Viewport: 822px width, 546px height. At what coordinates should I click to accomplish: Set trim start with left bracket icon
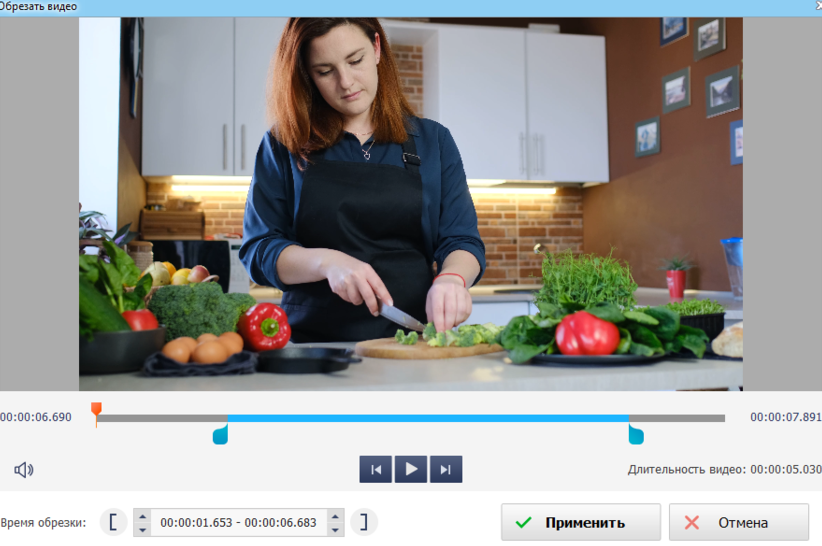(x=114, y=522)
